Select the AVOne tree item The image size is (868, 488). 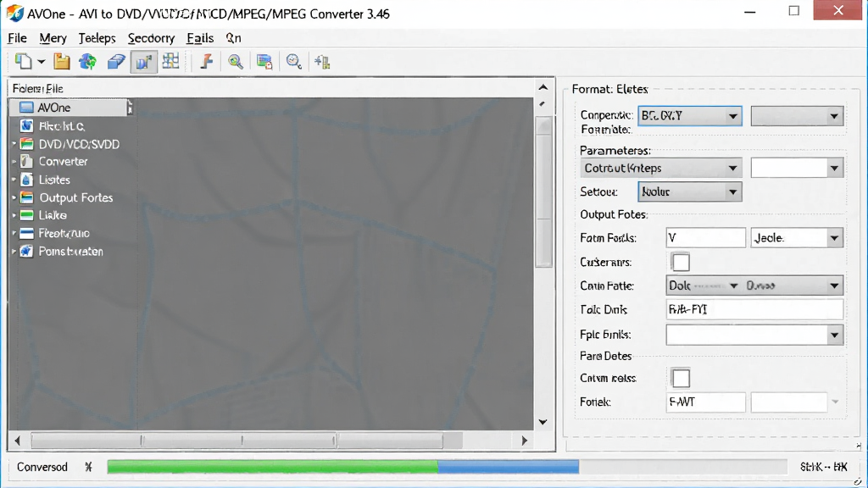click(70, 108)
